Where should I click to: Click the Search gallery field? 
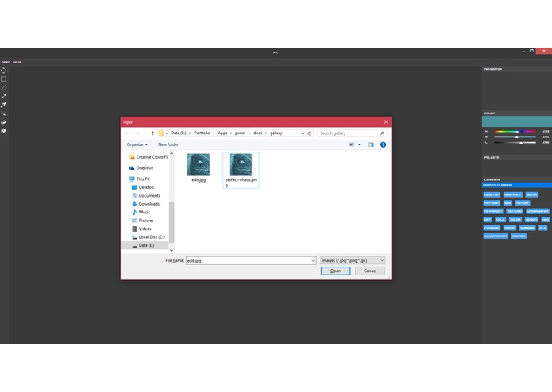[352, 133]
